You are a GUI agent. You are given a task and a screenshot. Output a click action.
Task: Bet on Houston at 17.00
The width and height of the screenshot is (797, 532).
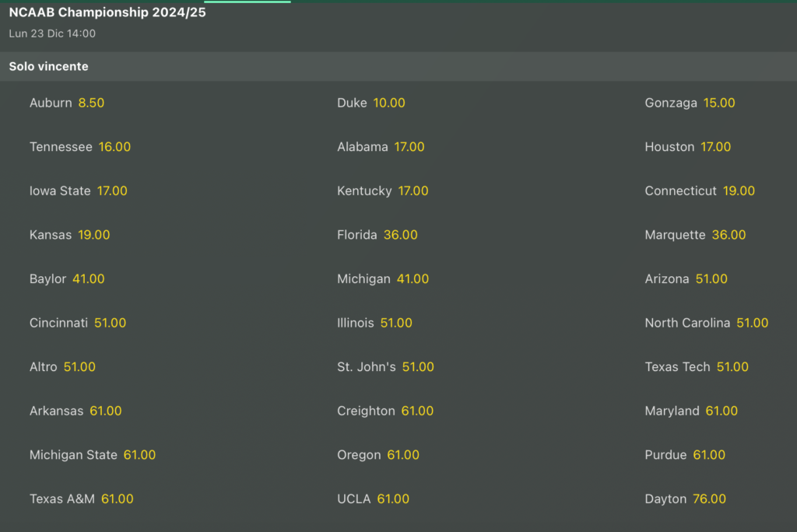pos(687,147)
